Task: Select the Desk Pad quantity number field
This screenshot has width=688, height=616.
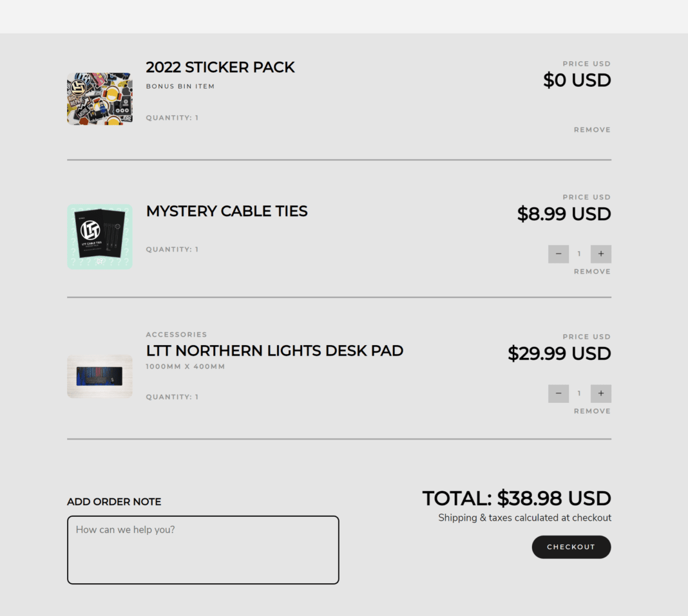Action: (x=579, y=394)
